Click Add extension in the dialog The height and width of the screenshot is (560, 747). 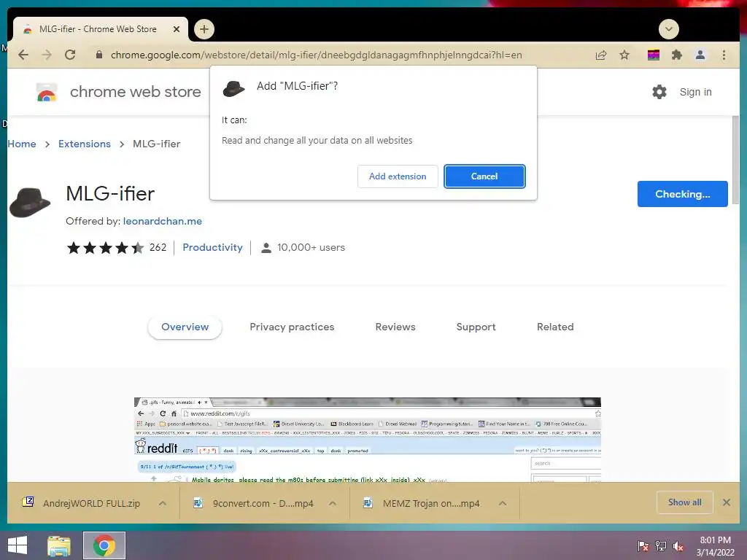coord(398,176)
